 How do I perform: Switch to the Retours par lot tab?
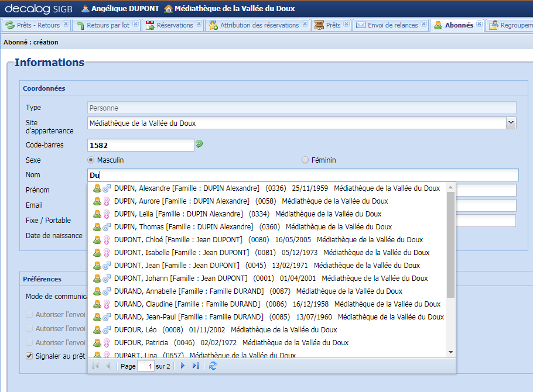[x=108, y=25]
